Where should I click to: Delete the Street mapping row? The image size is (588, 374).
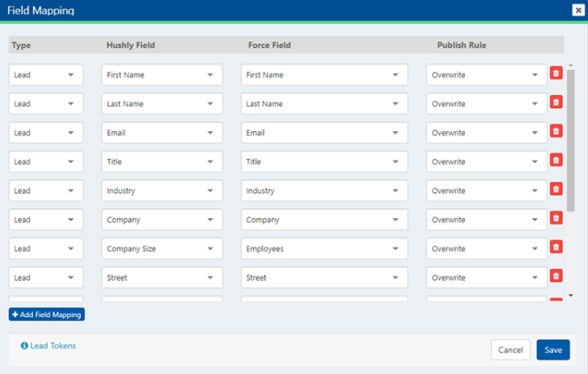pos(556,276)
